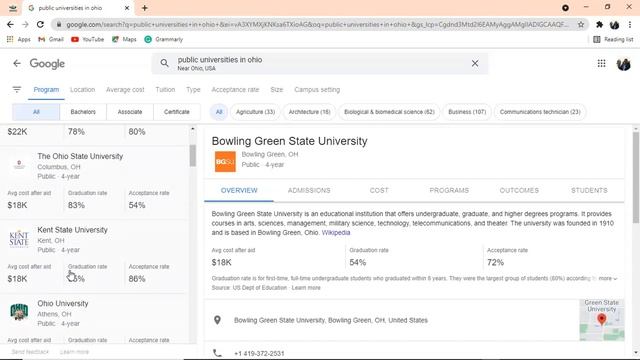
Task: Click the Google logo
Action: pos(47,64)
